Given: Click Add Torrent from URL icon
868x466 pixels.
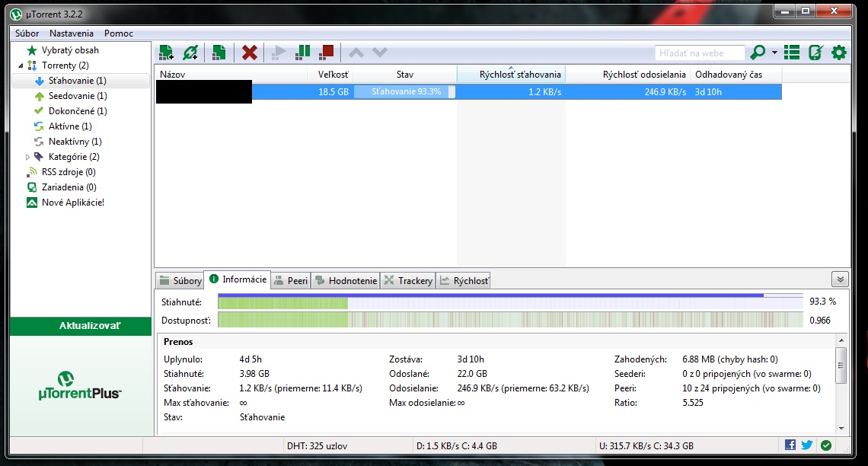Looking at the screenshot, I should click(190, 53).
